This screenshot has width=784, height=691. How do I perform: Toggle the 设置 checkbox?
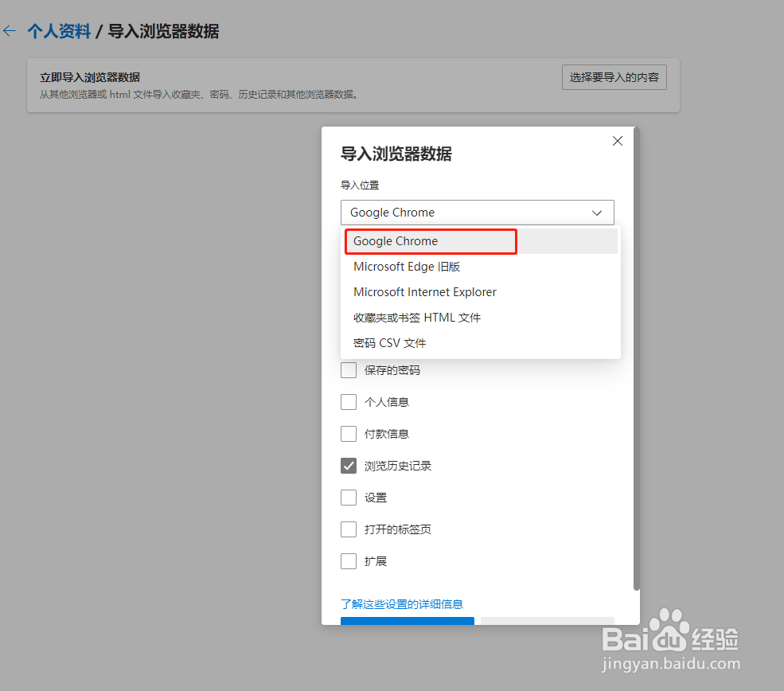(349, 498)
